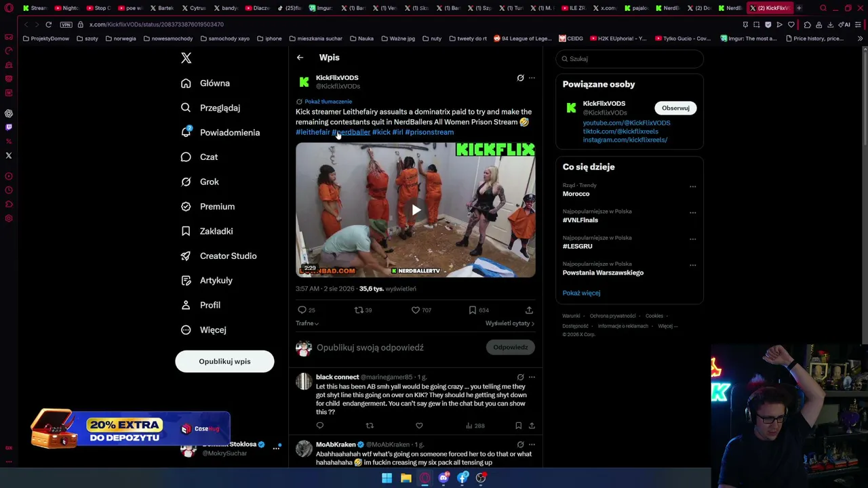Open the Powstania Warszawskiego trend
The width and height of the screenshot is (868, 488).
(603, 272)
